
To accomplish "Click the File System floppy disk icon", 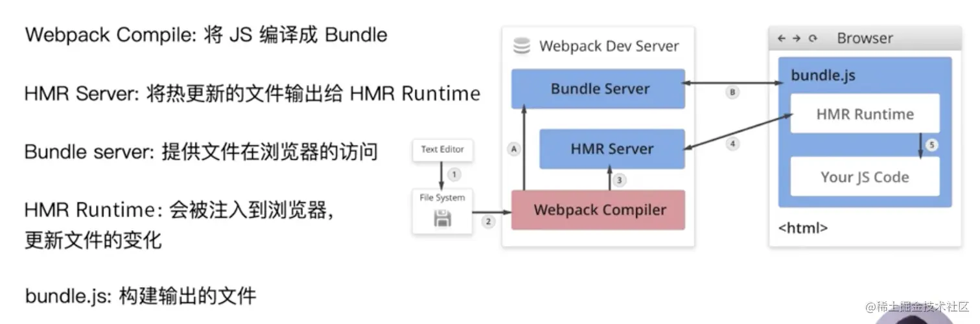I will 443,219.
